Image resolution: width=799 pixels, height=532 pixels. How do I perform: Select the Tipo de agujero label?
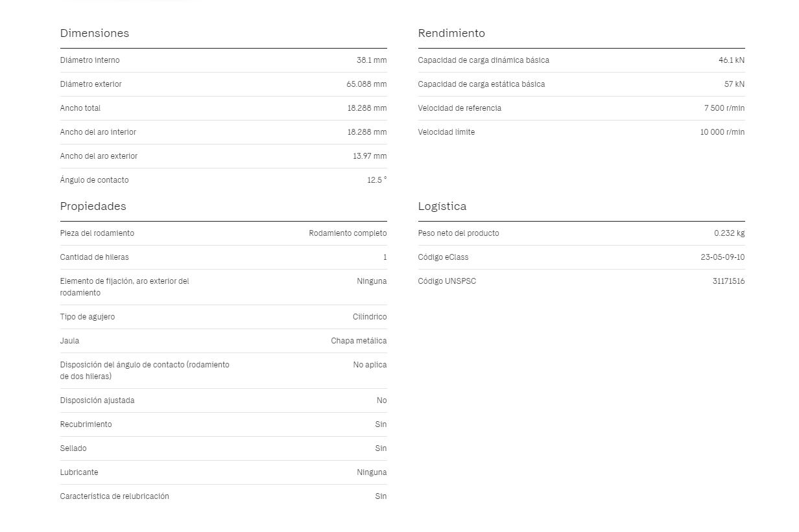tap(88, 317)
